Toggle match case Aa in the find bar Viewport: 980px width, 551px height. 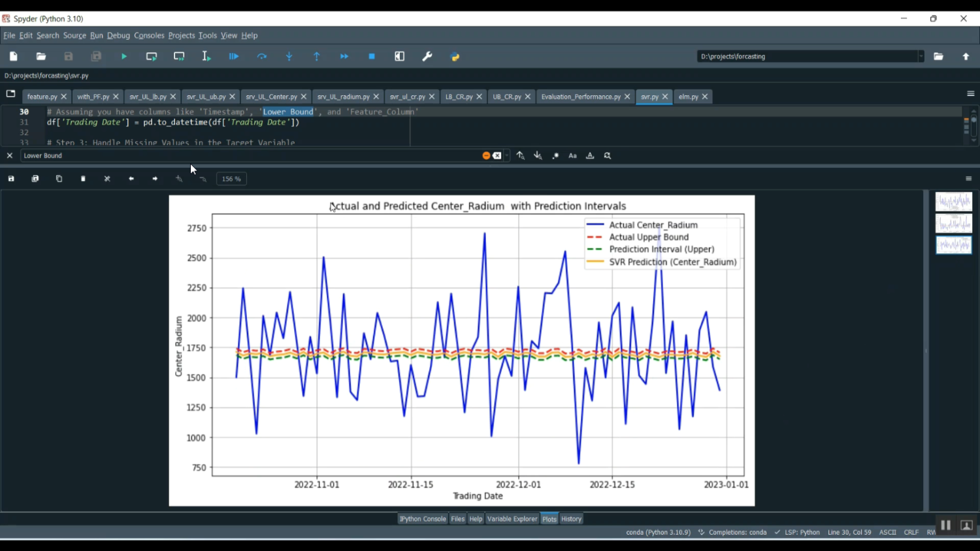pyautogui.click(x=573, y=155)
